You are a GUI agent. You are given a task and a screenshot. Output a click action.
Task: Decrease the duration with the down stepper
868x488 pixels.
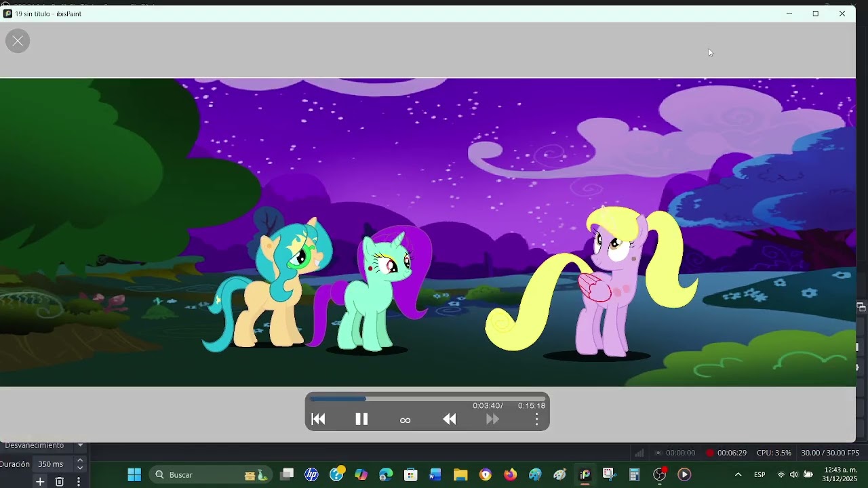[80, 468]
